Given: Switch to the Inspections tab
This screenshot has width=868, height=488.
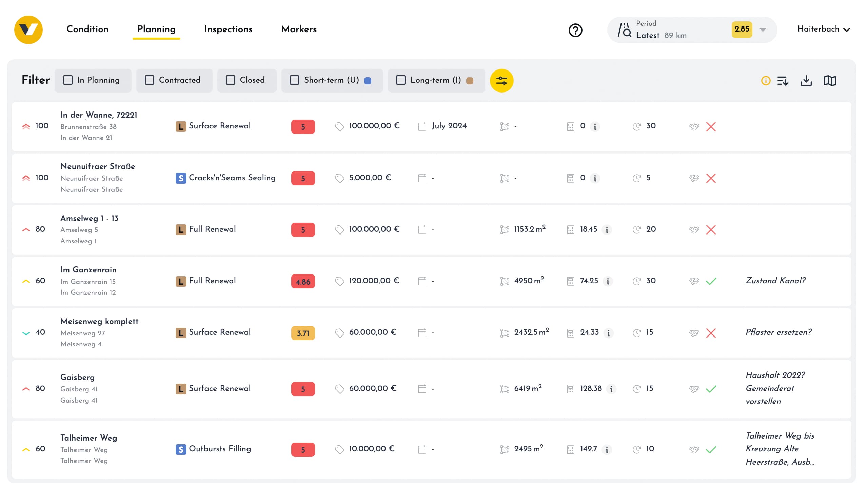Looking at the screenshot, I should point(228,29).
